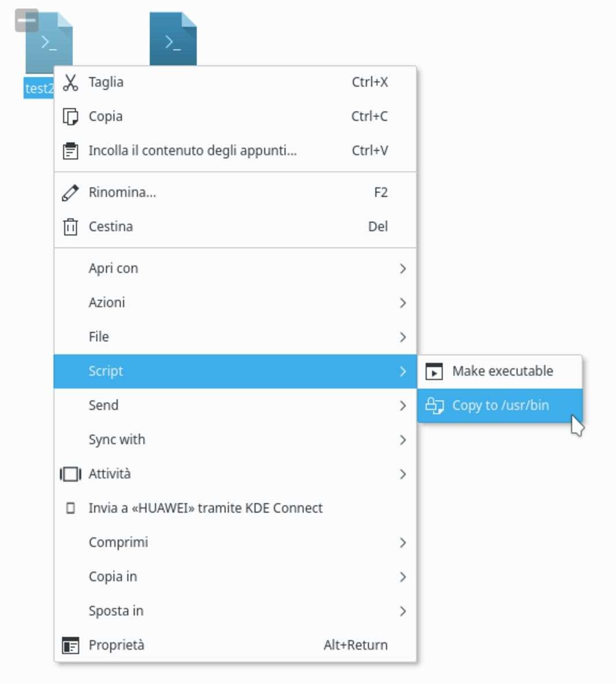Expand the Sposta in submenu arrow
Image resolution: width=616 pixels, height=684 pixels.
click(x=402, y=611)
